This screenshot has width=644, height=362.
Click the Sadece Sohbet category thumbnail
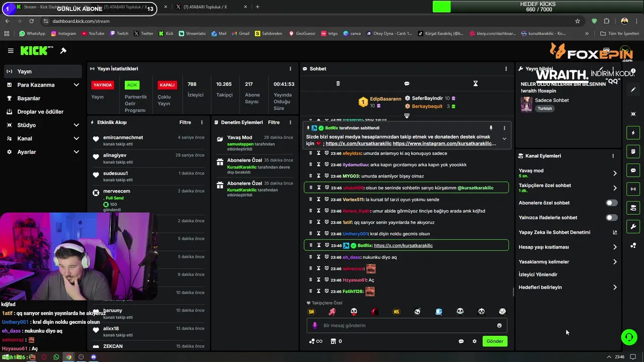[x=526, y=104]
